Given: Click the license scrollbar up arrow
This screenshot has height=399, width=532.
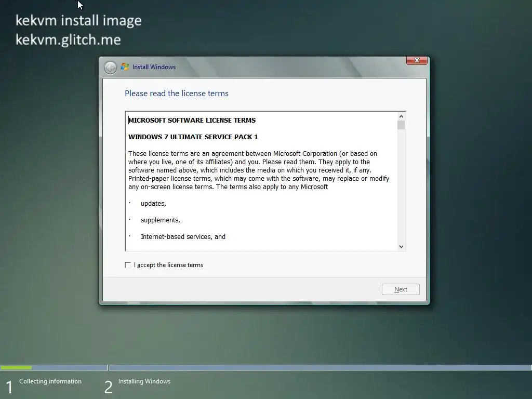Looking at the screenshot, I should [x=402, y=116].
